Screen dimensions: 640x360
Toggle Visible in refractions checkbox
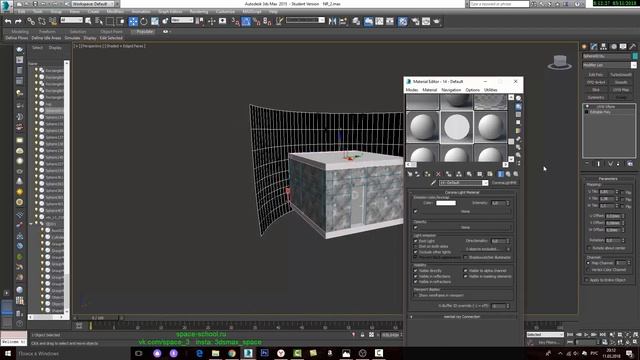416,282
